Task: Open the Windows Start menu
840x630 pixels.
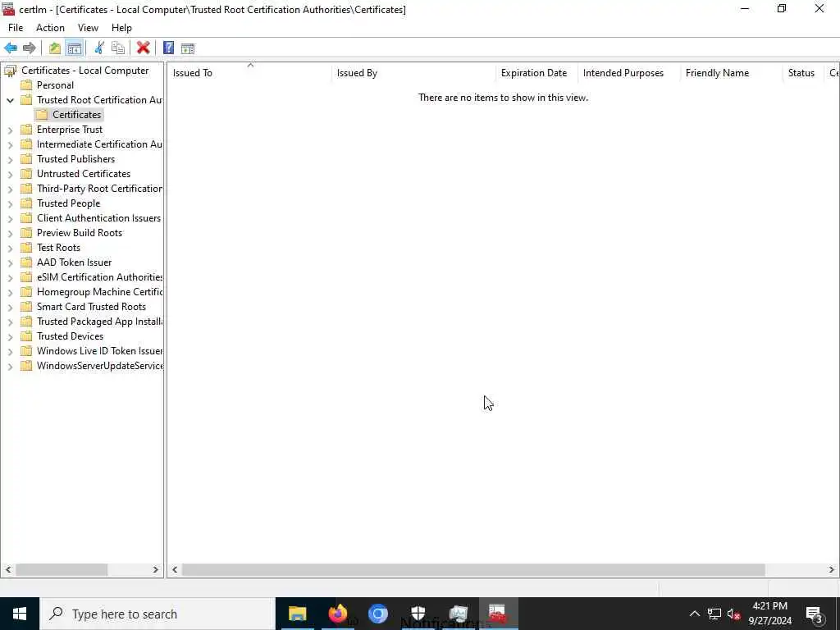Action: click(x=20, y=614)
